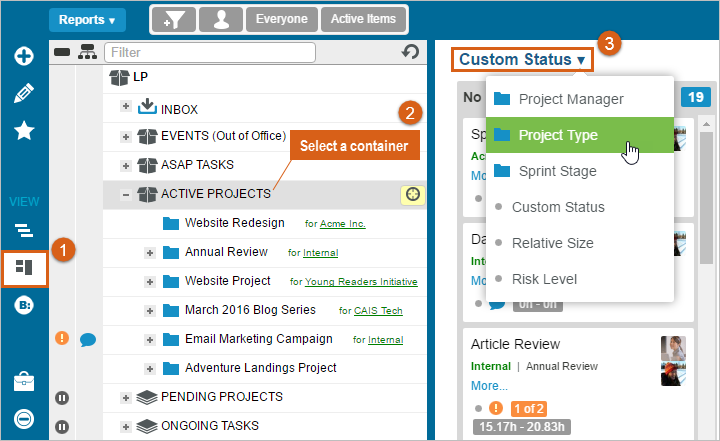Click the pencil edit icon in sidebar
Image resolution: width=720 pixels, height=441 pixels.
[23, 94]
